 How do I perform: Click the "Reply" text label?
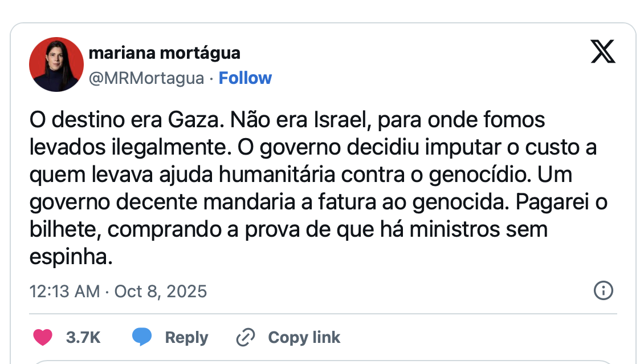point(186,337)
